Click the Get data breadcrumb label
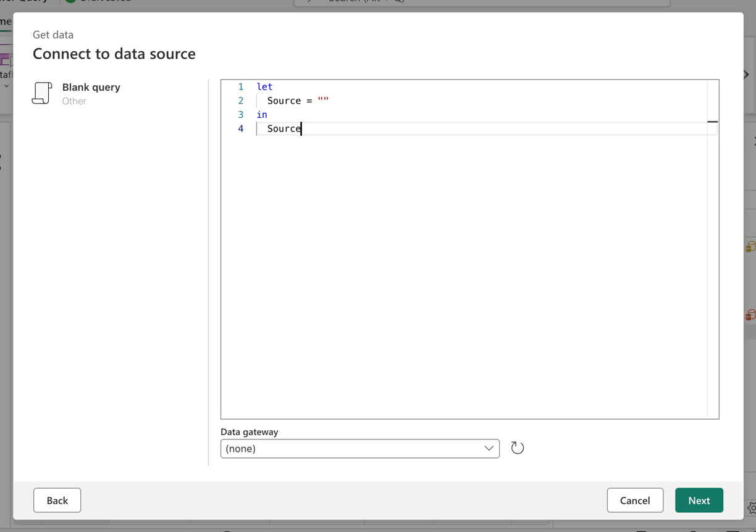The height and width of the screenshot is (532, 756). tap(52, 35)
